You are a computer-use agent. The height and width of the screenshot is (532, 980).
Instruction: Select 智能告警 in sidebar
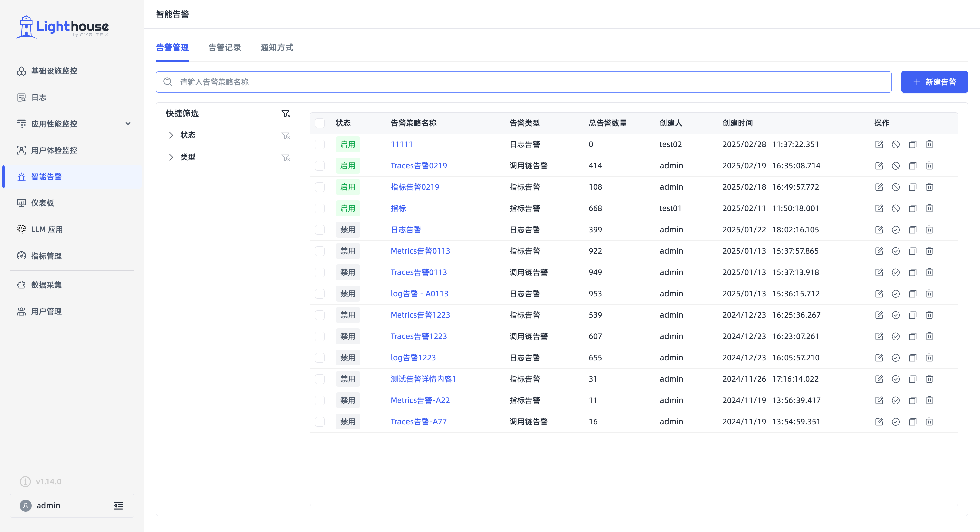click(x=72, y=177)
